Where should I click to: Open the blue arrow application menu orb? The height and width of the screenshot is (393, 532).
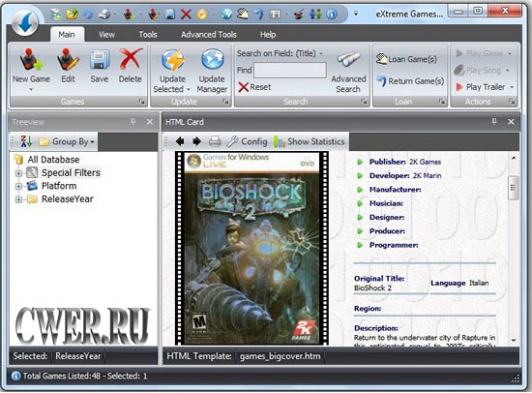(x=25, y=23)
